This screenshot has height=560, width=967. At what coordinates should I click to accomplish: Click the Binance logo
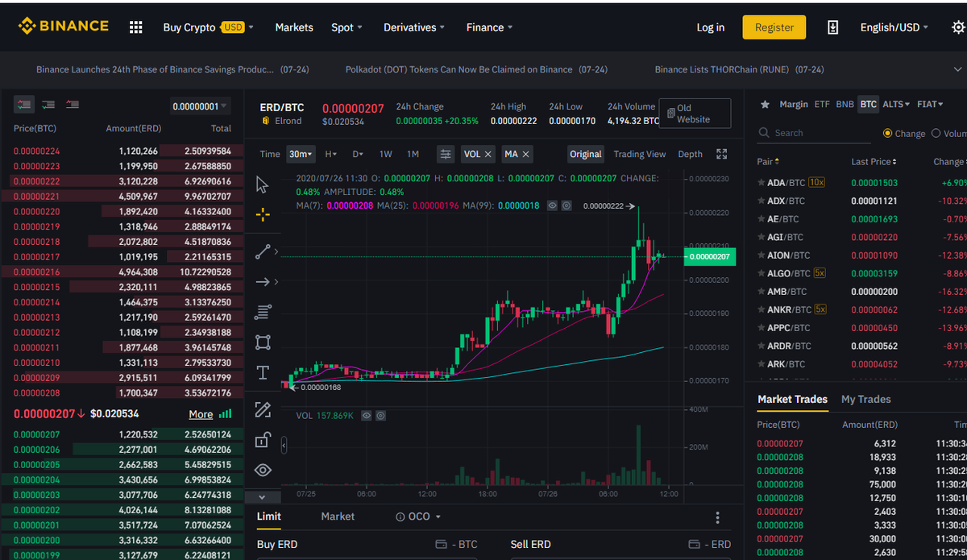63,27
